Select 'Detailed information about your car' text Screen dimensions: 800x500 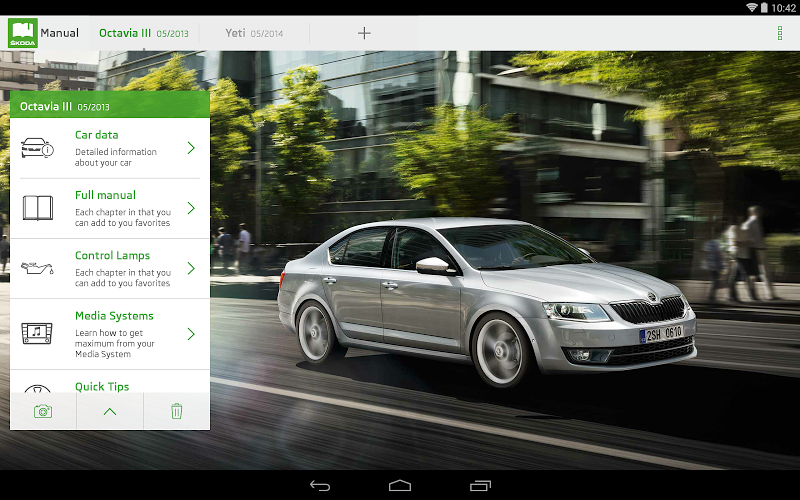[x=116, y=157]
